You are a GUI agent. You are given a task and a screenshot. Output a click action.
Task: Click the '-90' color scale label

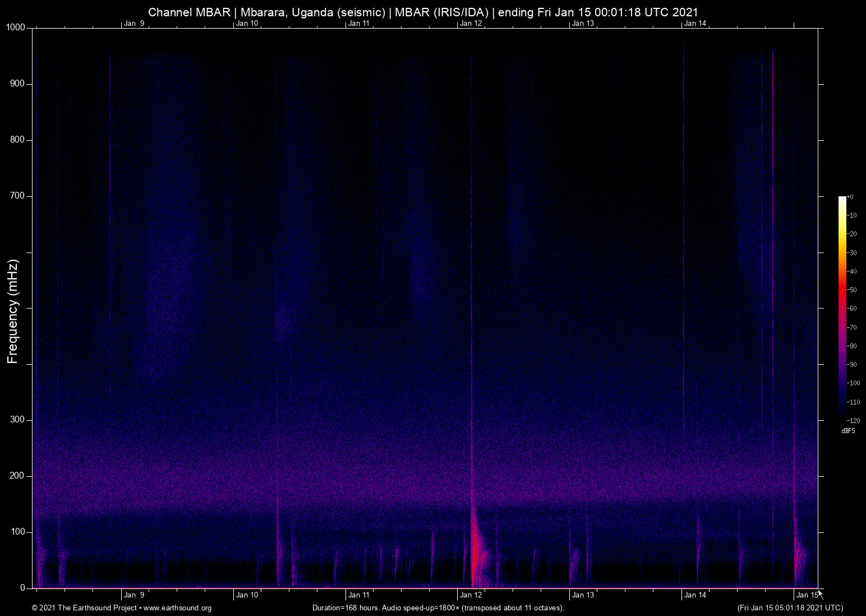[851, 365]
